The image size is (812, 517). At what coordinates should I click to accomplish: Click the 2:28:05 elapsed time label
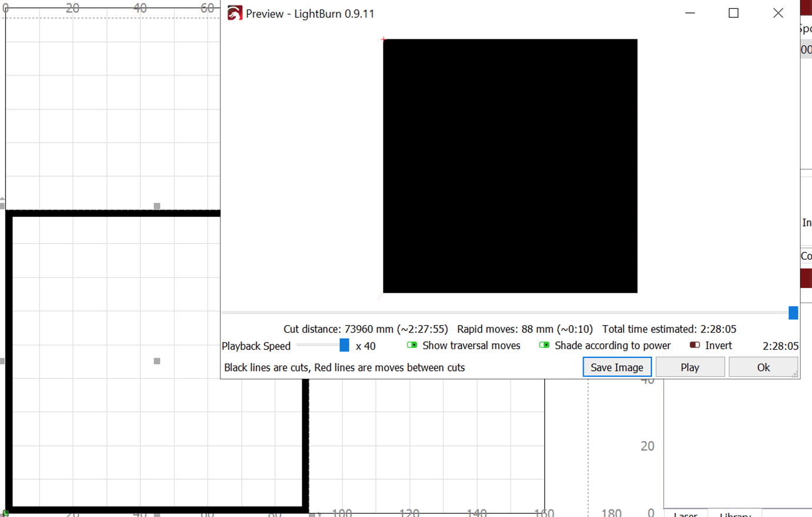pos(780,346)
